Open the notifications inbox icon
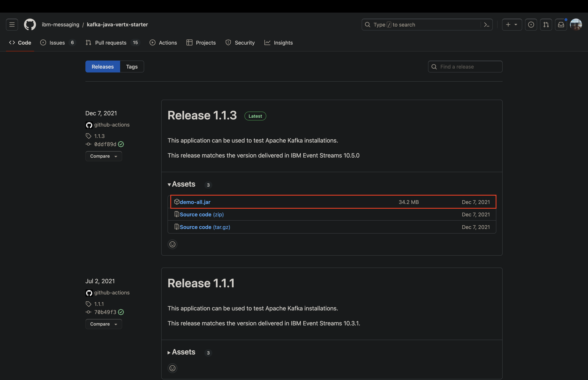Image resolution: width=588 pixels, height=380 pixels. (x=561, y=25)
